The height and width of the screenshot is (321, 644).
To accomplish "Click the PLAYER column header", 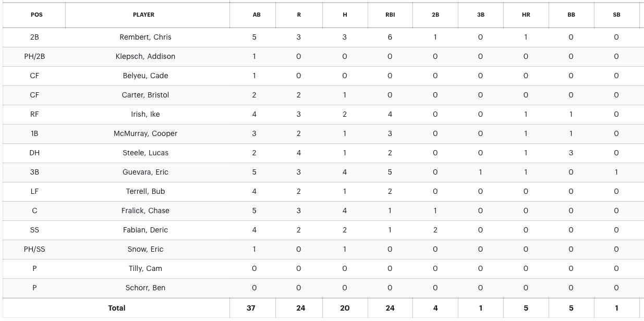I will pos(143,15).
